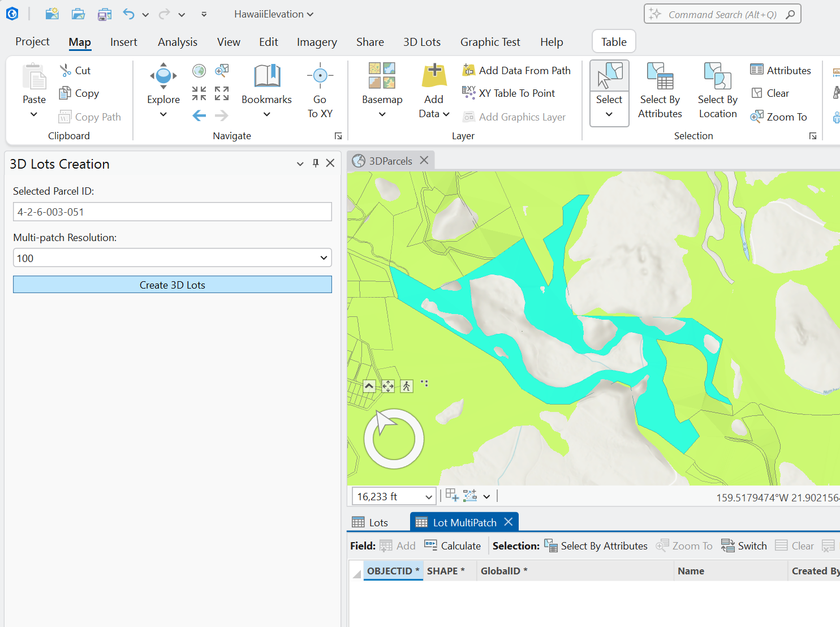Go to Previous Extent with blue arrow
This screenshot has width=840, height=627.
(199, 116)
